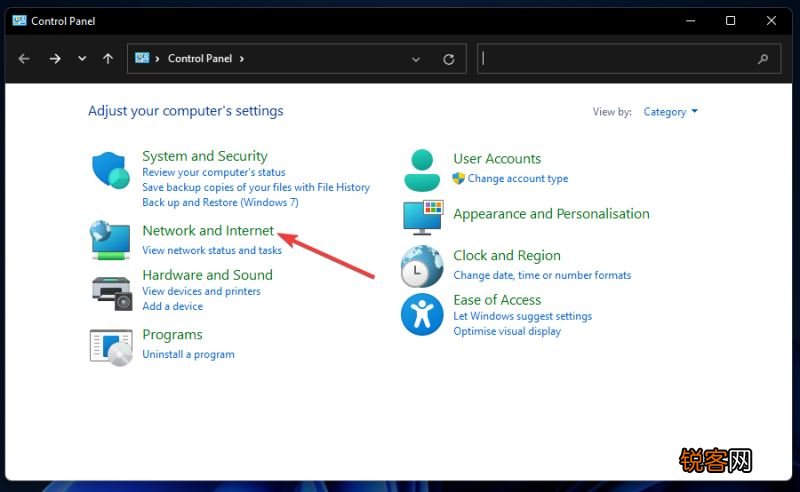Click the Control Panel breadcrumb in the address bar

[200, 59]
